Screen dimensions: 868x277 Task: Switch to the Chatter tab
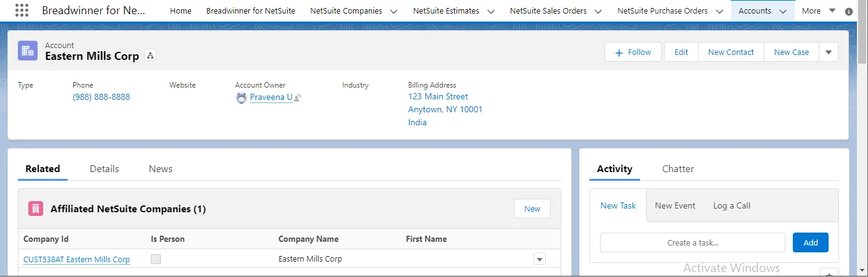(678, 168)
